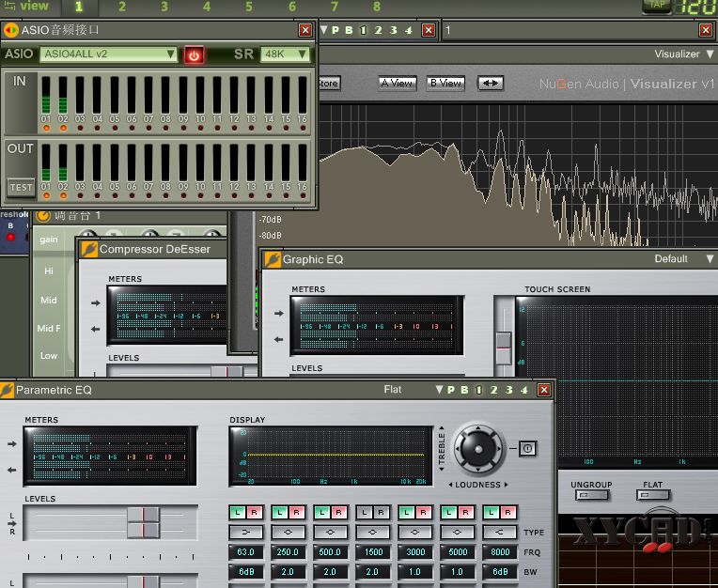Select view 3 in the top bar

164,7
